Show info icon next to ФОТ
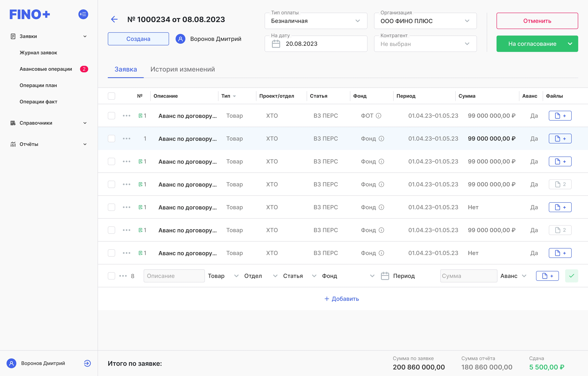 [379, 116]
